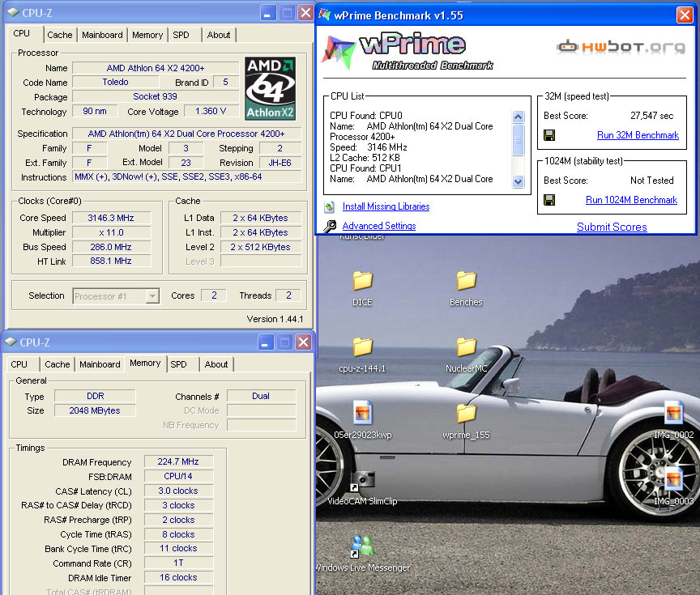Select Cache tab in lower CPU-Z window

(58, 364)
